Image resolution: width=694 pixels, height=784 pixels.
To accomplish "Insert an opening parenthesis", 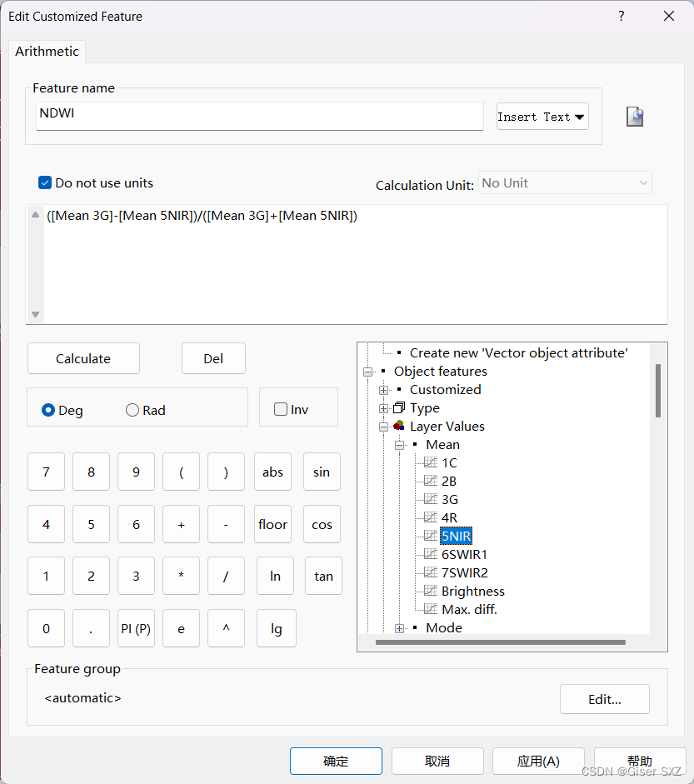I will click(181, 472).
